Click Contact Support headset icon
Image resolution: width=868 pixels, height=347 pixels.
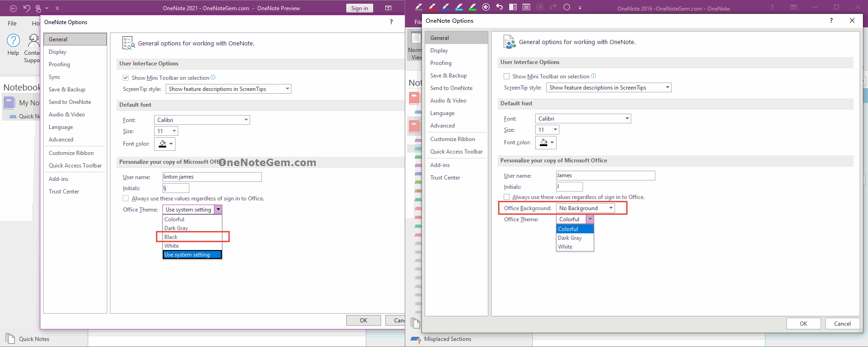(34, 40)
